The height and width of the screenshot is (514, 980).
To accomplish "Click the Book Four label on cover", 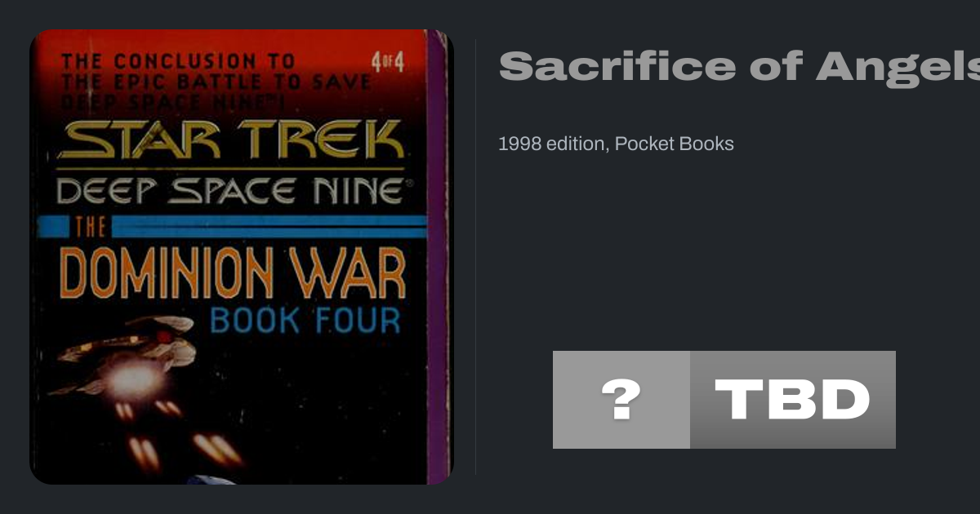I will pyautogui.click(x=305, y=320).
